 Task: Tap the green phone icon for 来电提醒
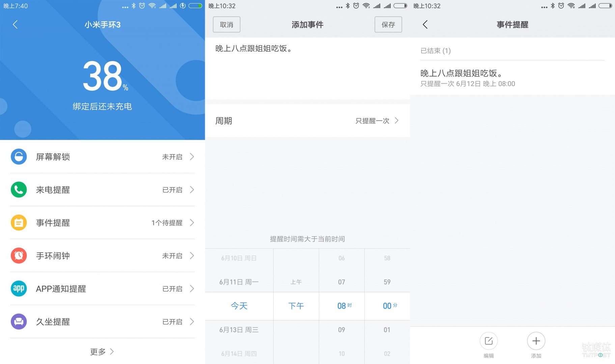(x=19, y=190)
